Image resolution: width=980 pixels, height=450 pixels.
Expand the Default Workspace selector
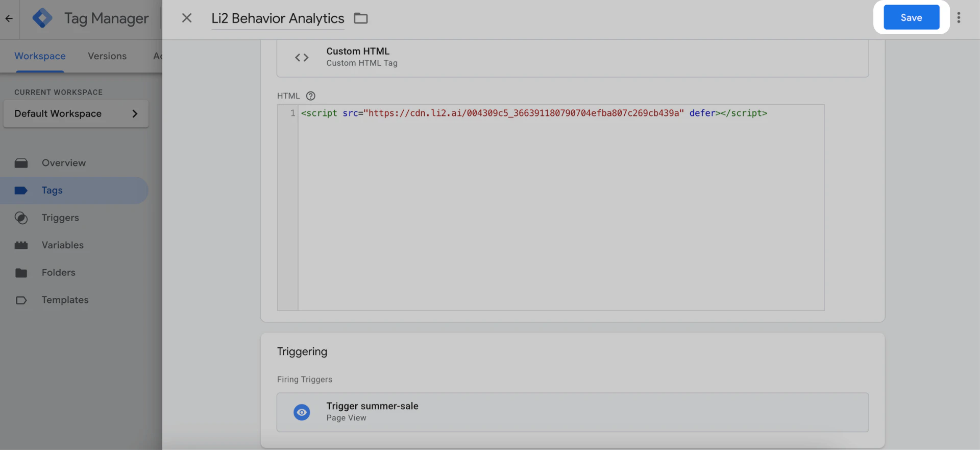click(76, 113)
